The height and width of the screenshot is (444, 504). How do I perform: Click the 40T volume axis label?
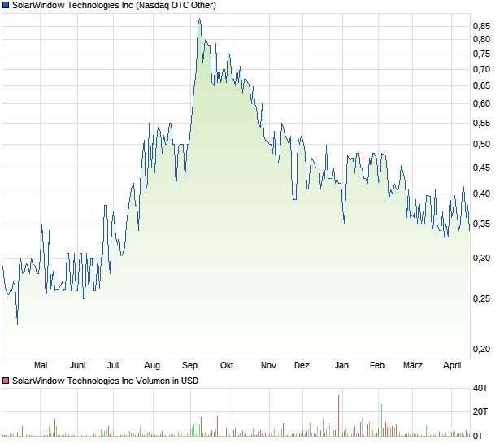(480, 389)
